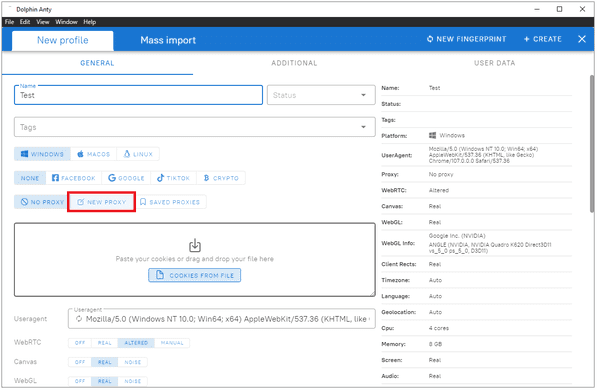Click the vertical scrollbar on right side

pyautogui.click(x=592, y=144)
